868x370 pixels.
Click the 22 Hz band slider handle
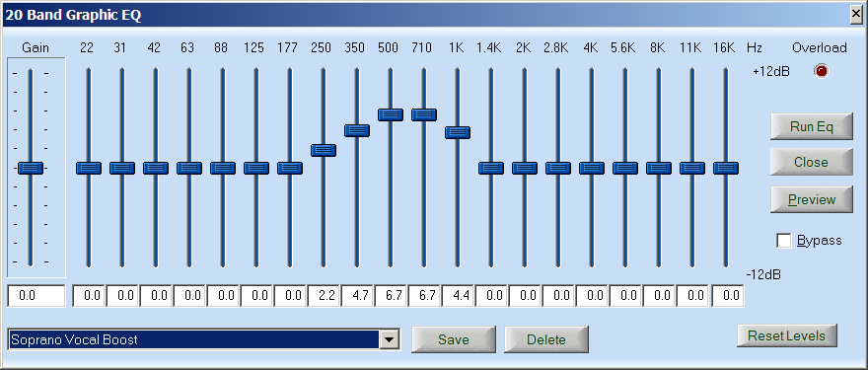tap(89, 168)
